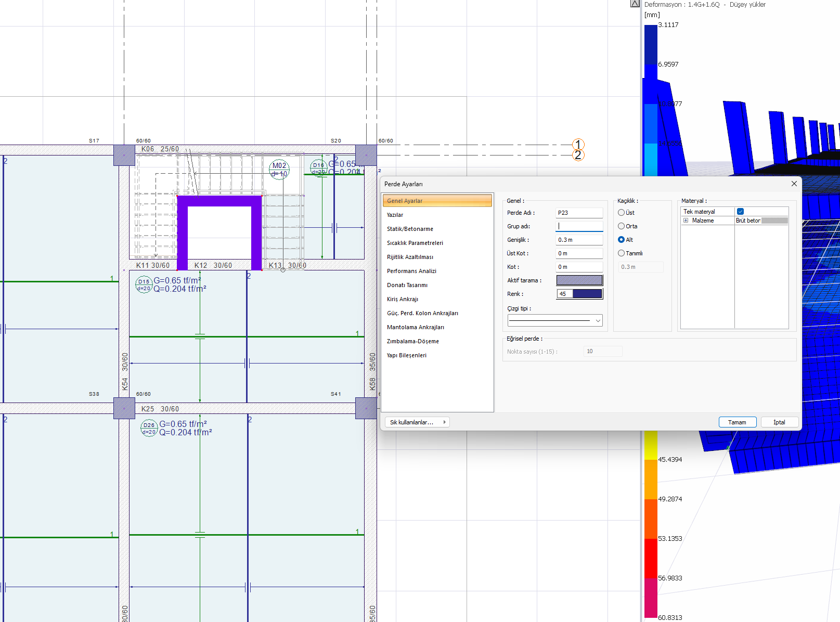Open the Statik/Betonarme category
The height and width of the screenshot is (622, 840).
pyautogui.click(x=410, y=229)
